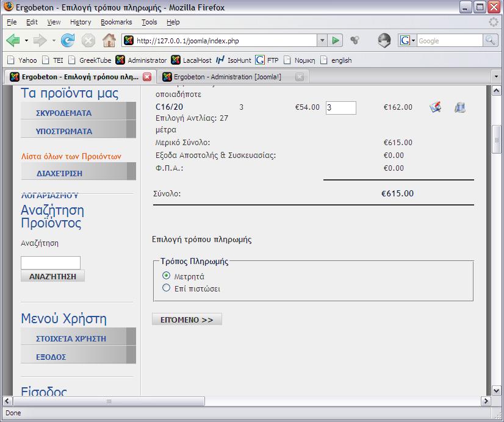Open the ΣΤΟΙΧΕΊΑ ΧΡΉΣΤΗ menu link
The image size is (504, 422).
pyautogui.click(x=78, y=337)
